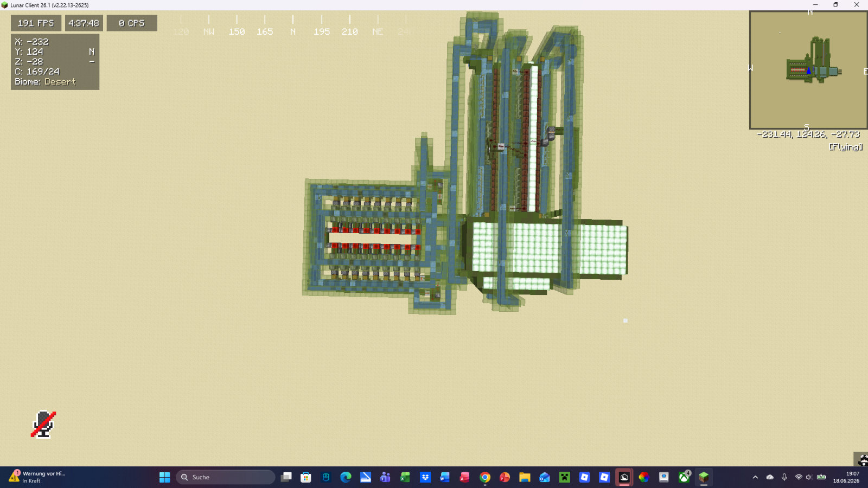Minimize the Lunar Client window
Screen dimensions: 868x488
pyautogui.click(x=815, y=5)
